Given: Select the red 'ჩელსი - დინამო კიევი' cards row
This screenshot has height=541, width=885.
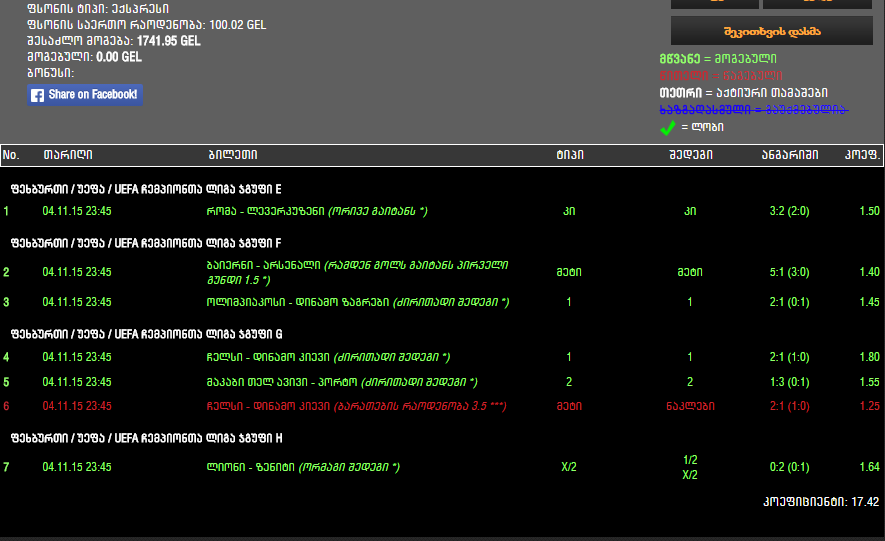Looking at the screenshot, I should point(442,406).
